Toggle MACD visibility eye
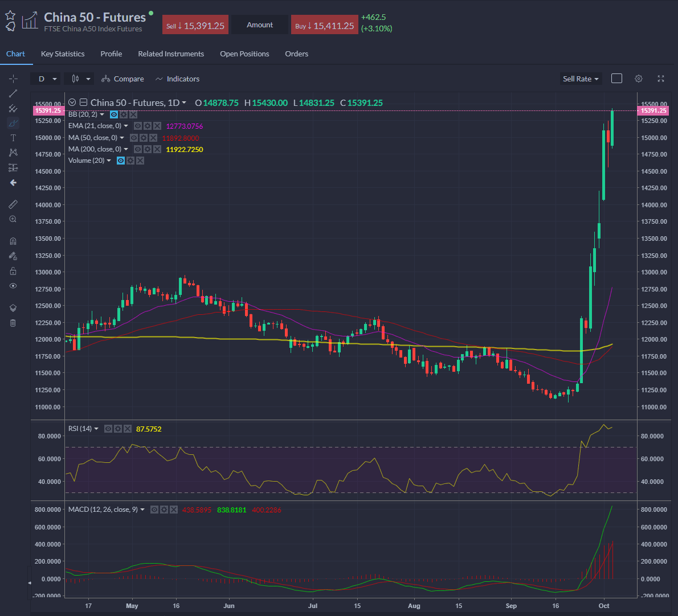 click(154, 510)
